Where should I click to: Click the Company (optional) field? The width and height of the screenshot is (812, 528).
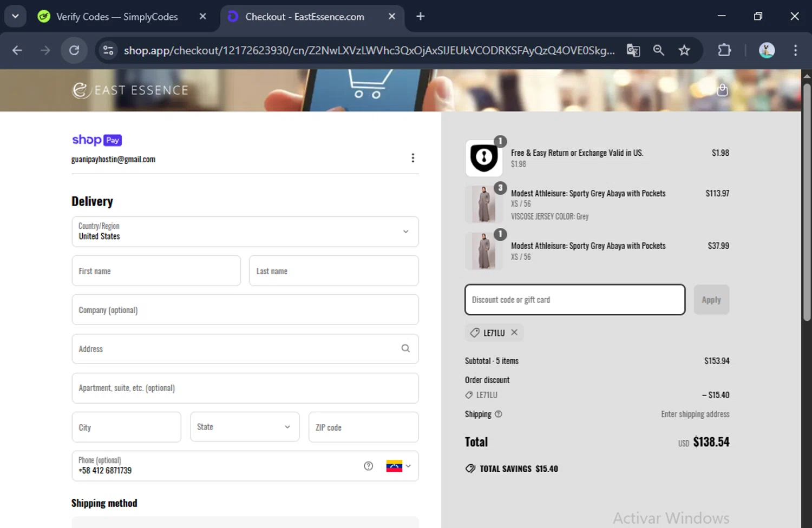pos(245,309)
